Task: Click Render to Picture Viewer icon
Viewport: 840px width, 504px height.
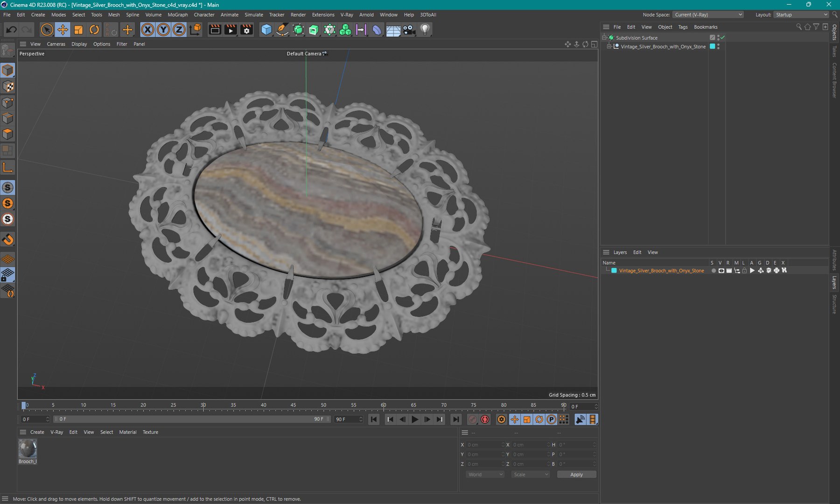Action: (x=231, y=30)
